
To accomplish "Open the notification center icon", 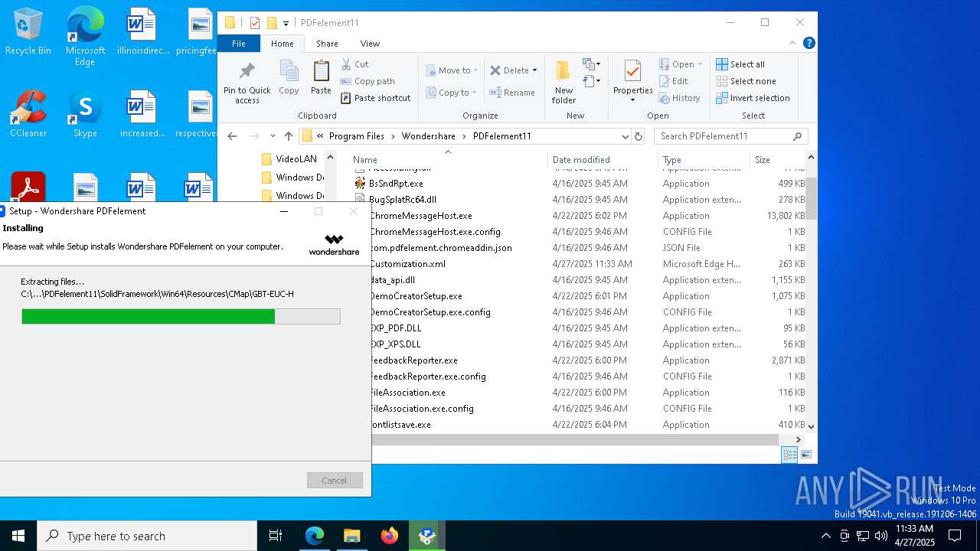I will click(x=955, y=536).
